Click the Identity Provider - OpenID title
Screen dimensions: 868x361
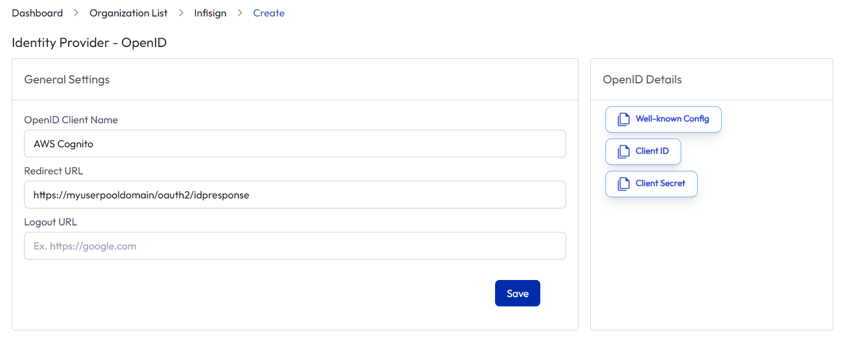(x=89, y=43)
